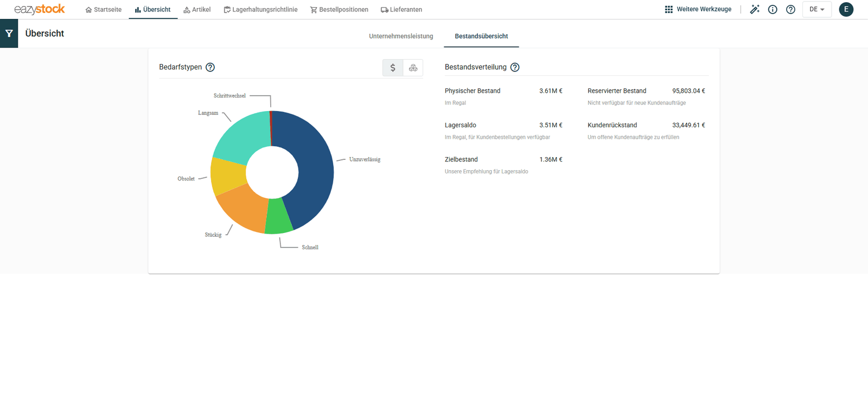Click the green Schnell donut segment
868x414 pixels.
click(279, 217)
